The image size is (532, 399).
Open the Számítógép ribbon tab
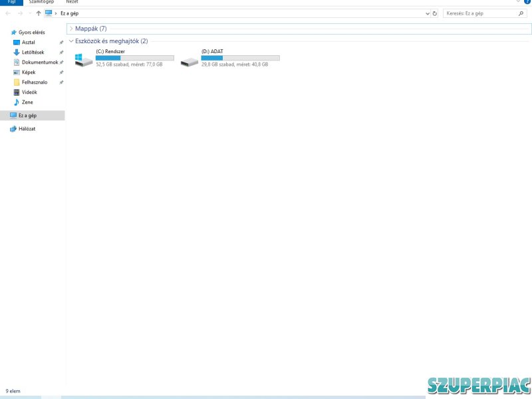click(x=41, y=2)
